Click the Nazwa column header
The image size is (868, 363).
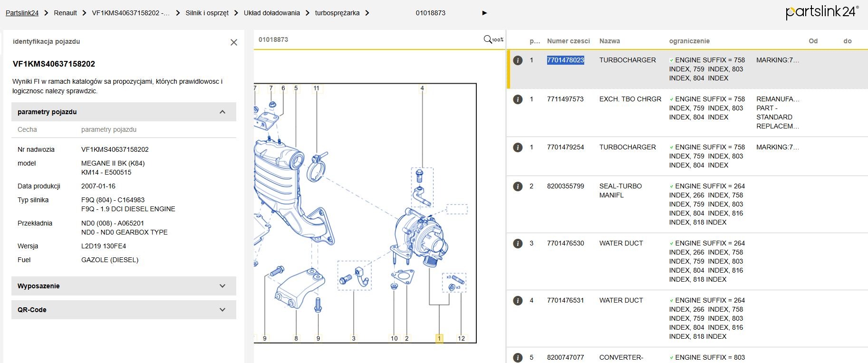click(x=609, y=41)
